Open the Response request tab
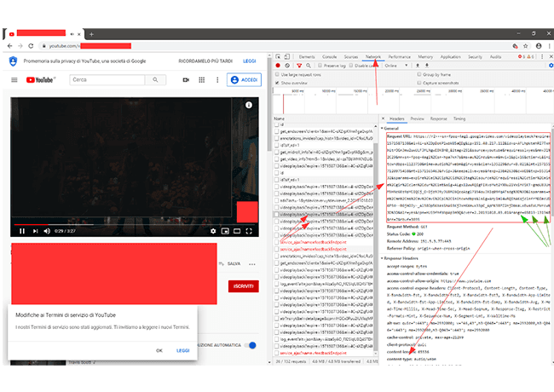 pyautogui.click(x=438, y=118)
